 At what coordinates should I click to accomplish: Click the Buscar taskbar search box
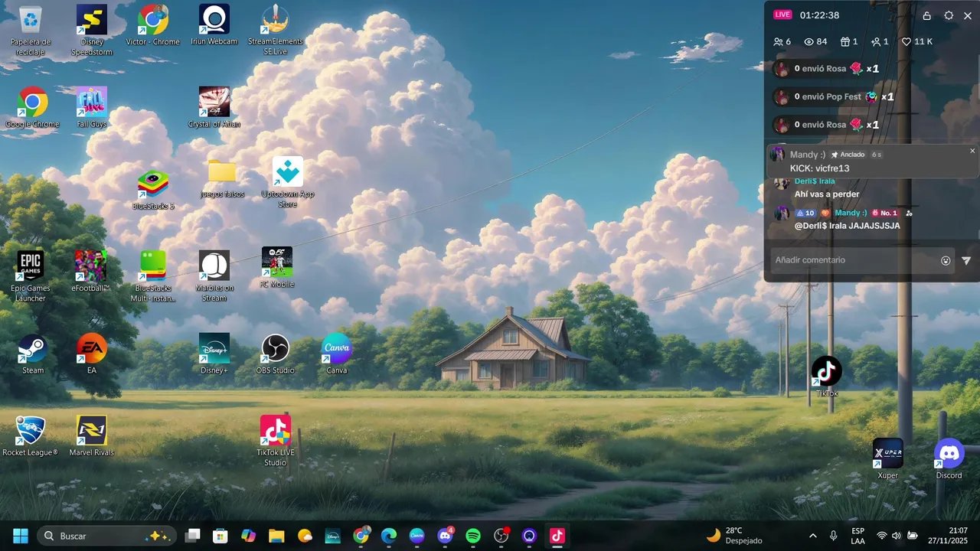pos(106,536)
